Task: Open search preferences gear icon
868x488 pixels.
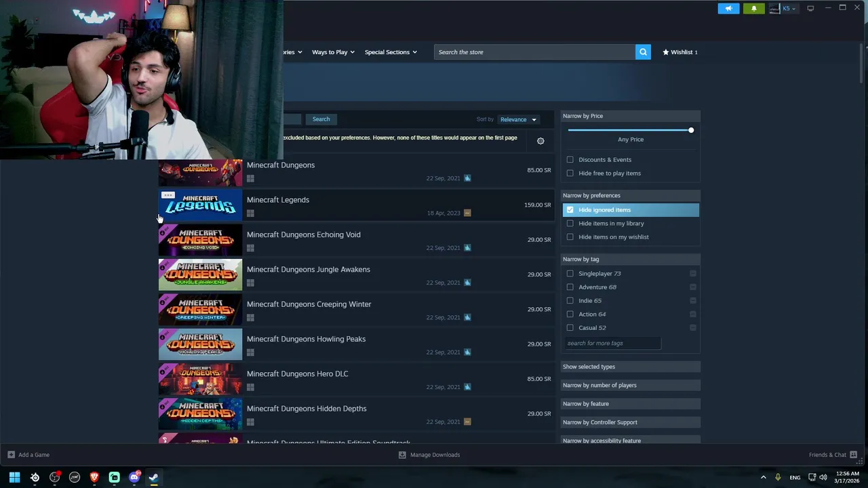Action: (540, 141)
